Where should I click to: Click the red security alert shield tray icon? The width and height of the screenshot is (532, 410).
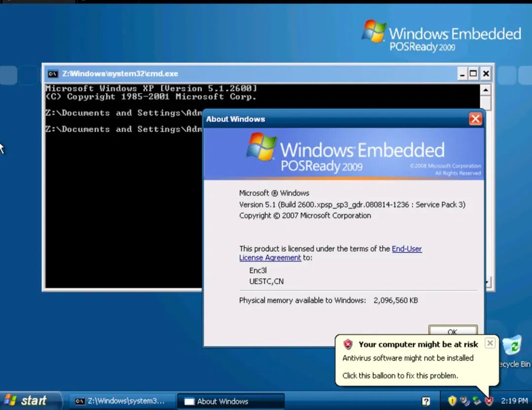coord(489,401)
